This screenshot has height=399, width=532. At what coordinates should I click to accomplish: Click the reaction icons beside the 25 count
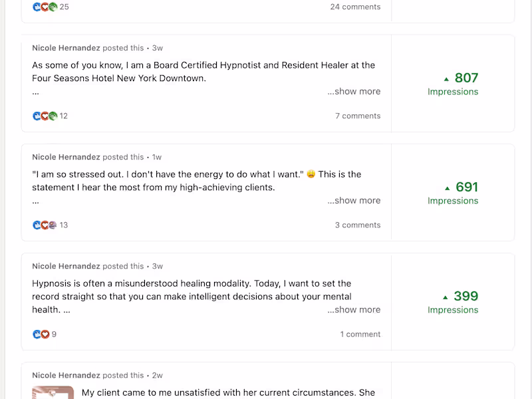click(45, 7)
